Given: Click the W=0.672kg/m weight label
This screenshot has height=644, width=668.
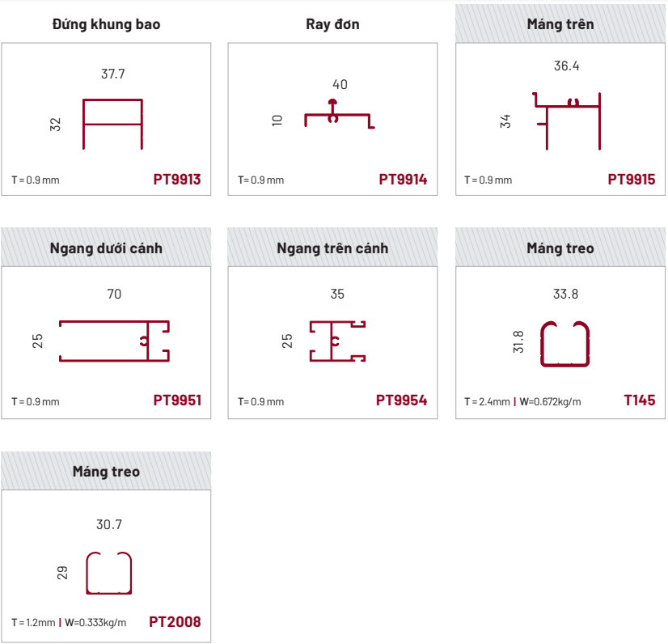Looking at the screenshot, I should 550,401.
